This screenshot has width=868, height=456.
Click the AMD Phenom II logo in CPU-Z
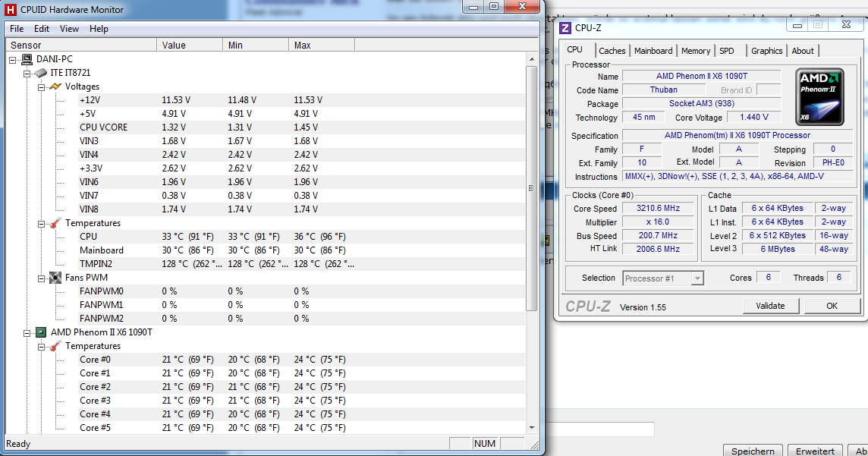click(819, 97)
